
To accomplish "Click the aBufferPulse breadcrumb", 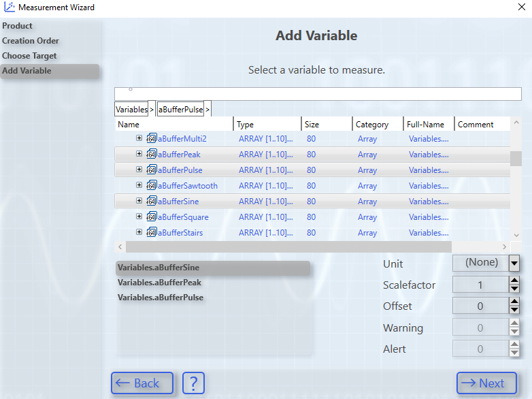I will 180,110.
